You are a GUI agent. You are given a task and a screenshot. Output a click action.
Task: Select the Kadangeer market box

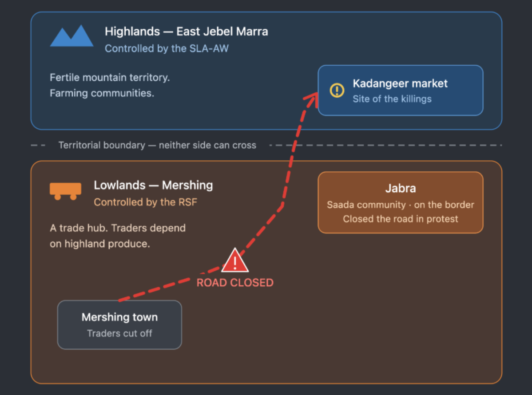401,91
